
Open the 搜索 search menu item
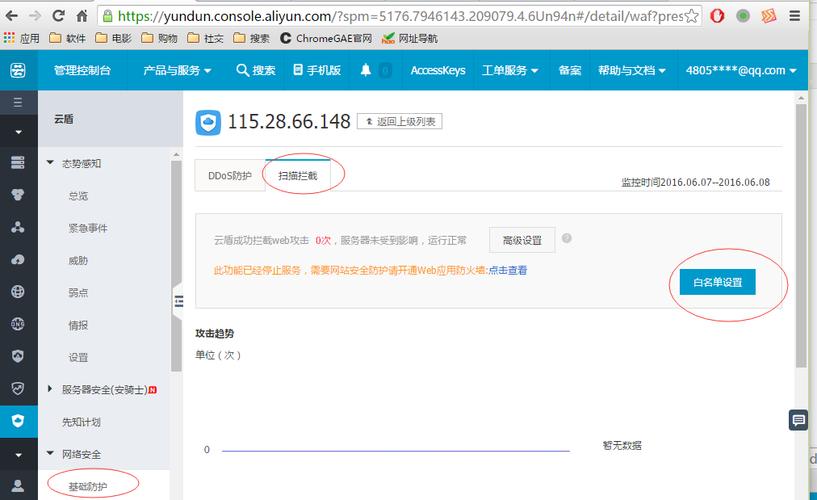point(255,70)
